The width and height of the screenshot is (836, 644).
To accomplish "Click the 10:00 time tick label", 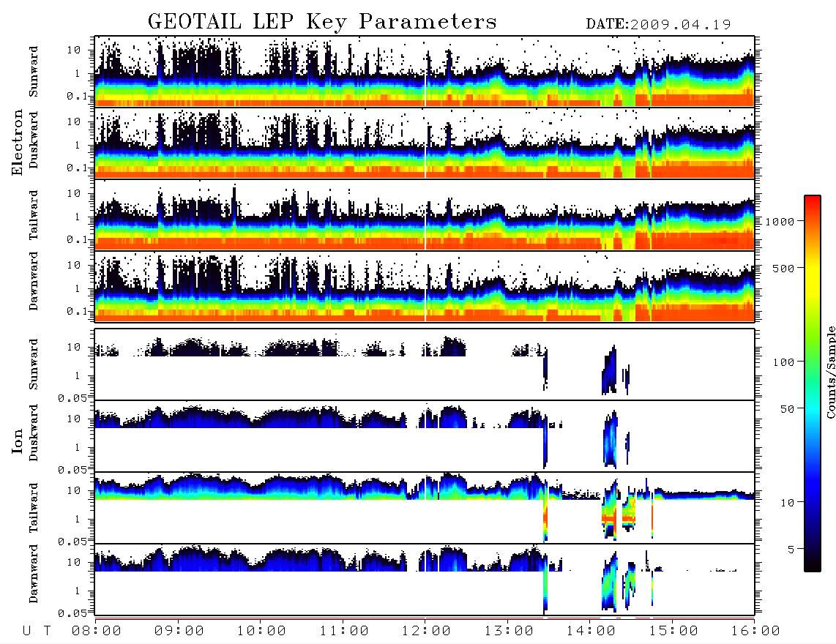I will pyautogui.click(x=261, y=632).
